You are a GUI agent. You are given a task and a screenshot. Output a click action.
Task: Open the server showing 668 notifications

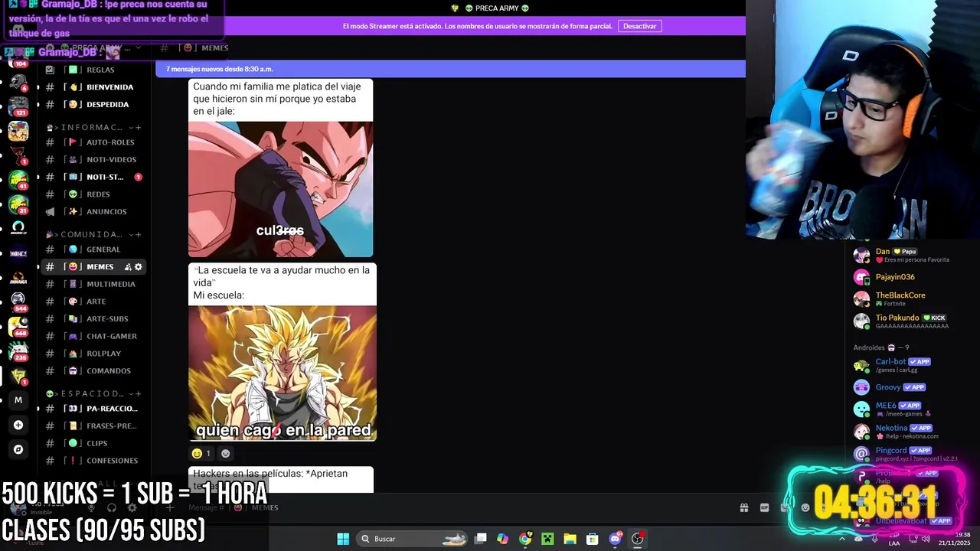[18, 326]
